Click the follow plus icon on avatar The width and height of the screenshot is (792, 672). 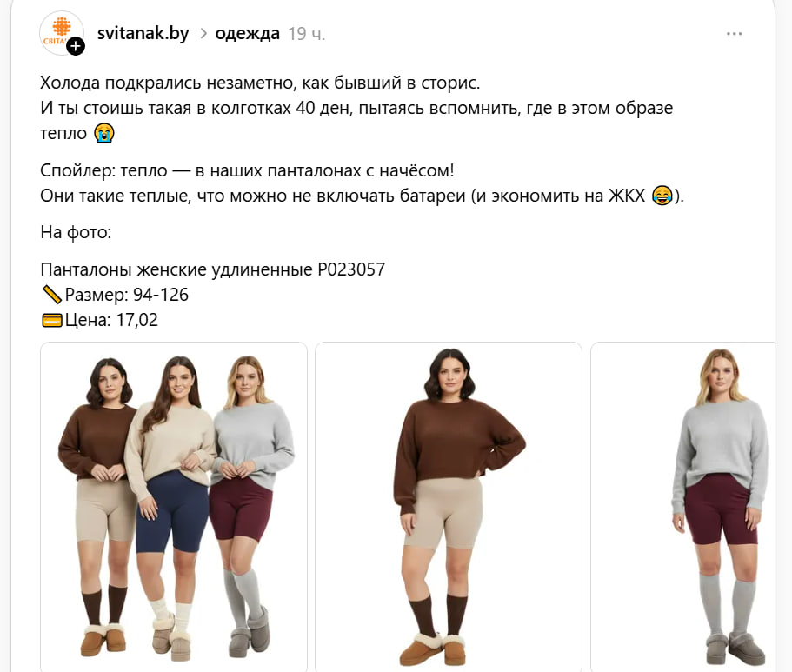[x=76, y=46]
